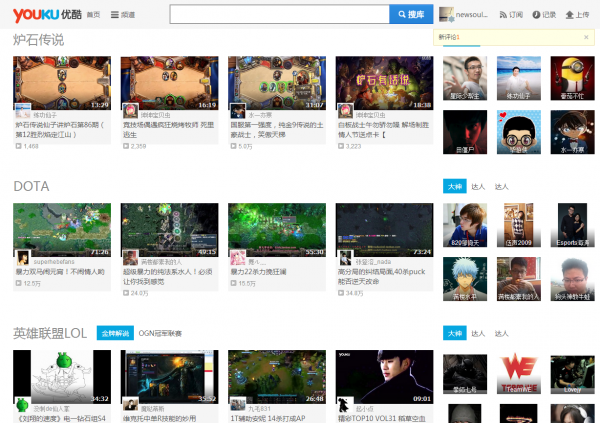Click uploader avatar below the 49:15 video

[x=130, y=258]
